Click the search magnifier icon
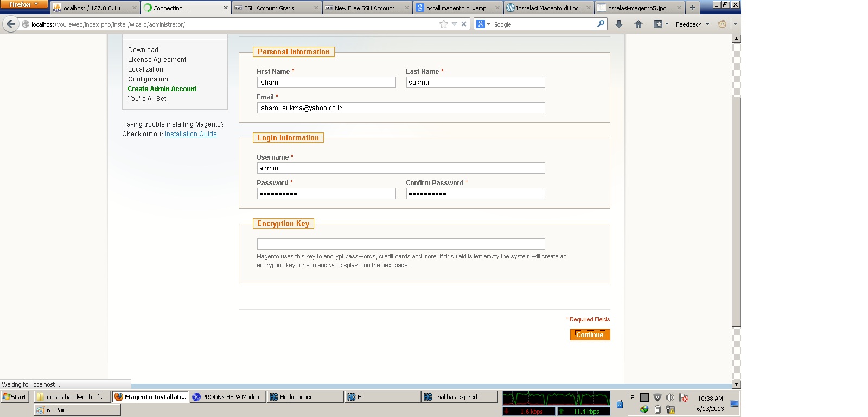Screen dimensions: 868x417 601,24
